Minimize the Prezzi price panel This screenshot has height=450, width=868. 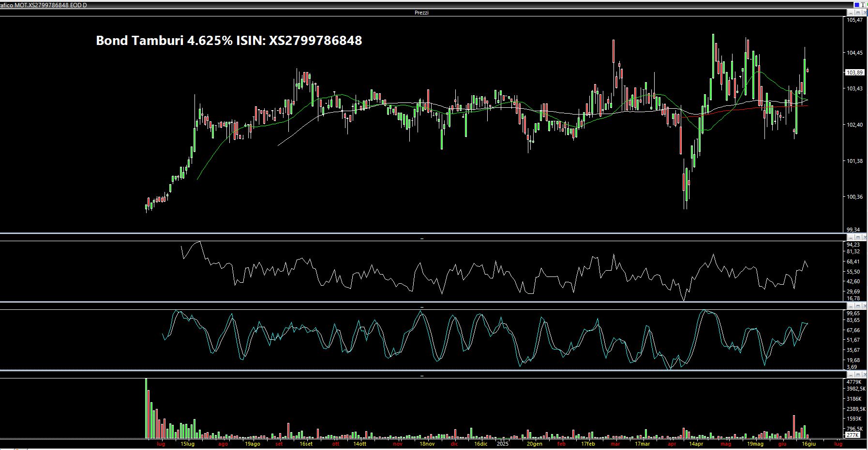click(x=851, y=13)
